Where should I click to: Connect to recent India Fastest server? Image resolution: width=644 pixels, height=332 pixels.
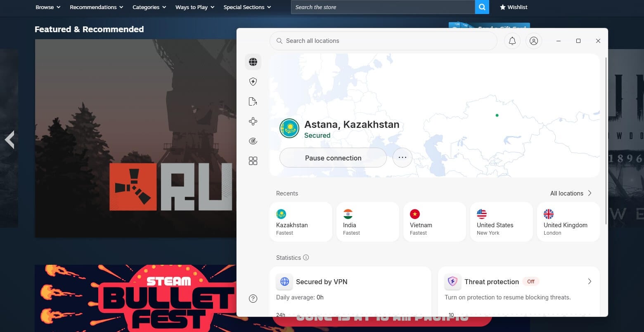(368, 222)
